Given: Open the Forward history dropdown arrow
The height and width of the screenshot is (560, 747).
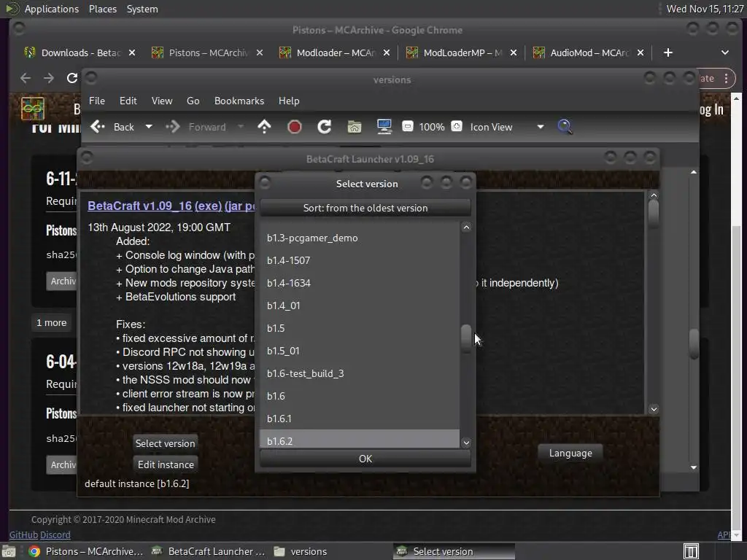Looking at the screenshot, I should tap(241, 127).
